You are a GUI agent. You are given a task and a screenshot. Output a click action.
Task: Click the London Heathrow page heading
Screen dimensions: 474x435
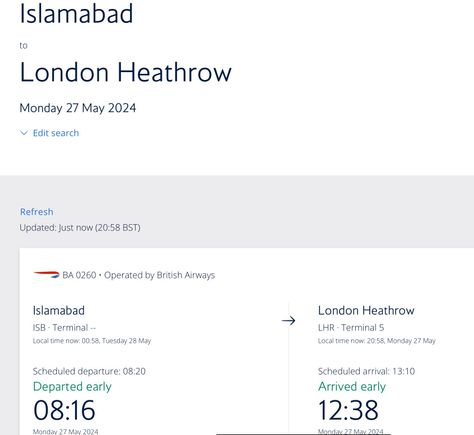(126, 72)
